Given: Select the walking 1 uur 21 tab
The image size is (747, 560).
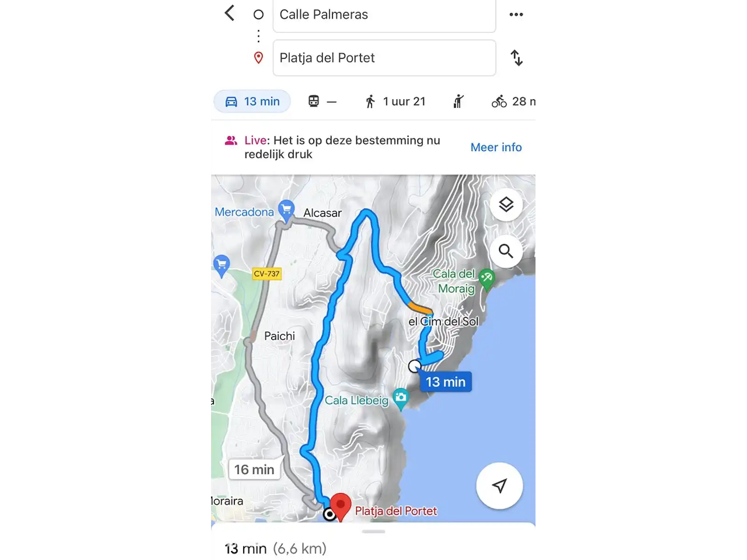Looking at the screenshot, I should [x=395, y=101].
